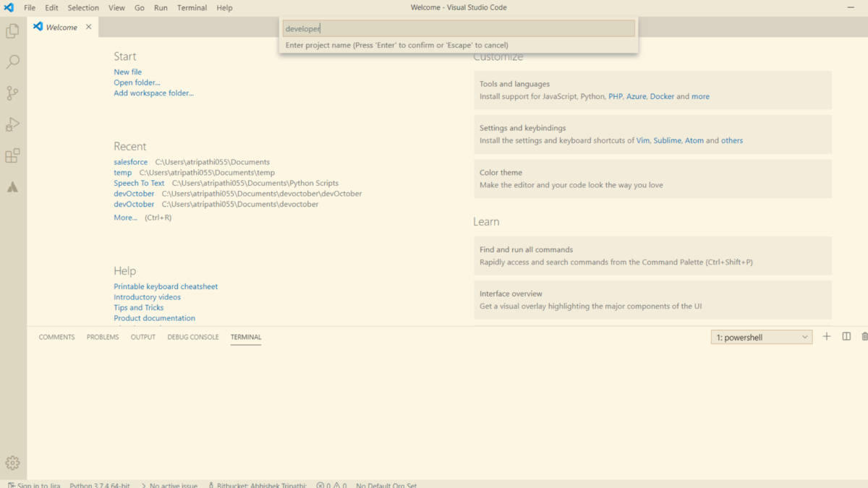Image resolution: width=868 pixels, height=488 pixels.
Task: Open the Edit menu
Action: (x=51, y=7)
